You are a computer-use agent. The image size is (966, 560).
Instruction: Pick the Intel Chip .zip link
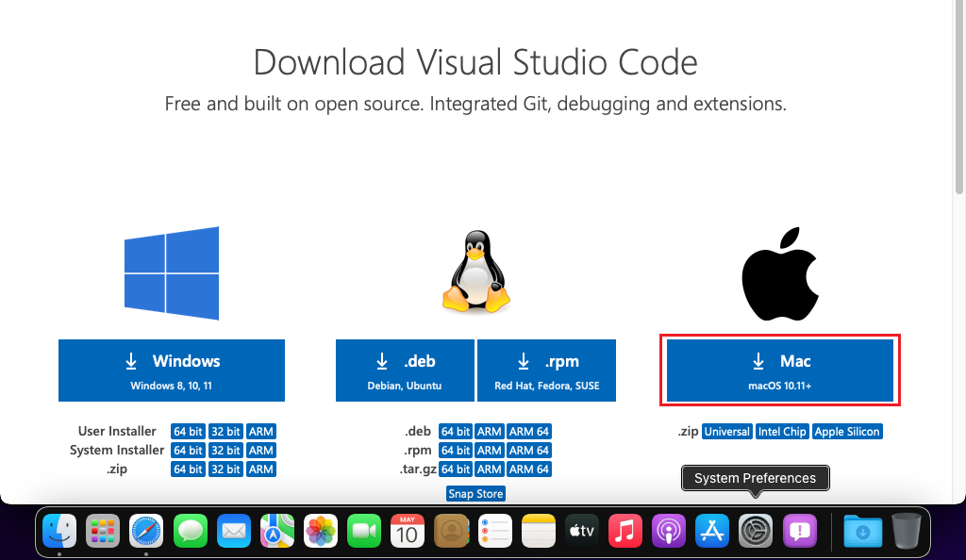tap(782, 432)
